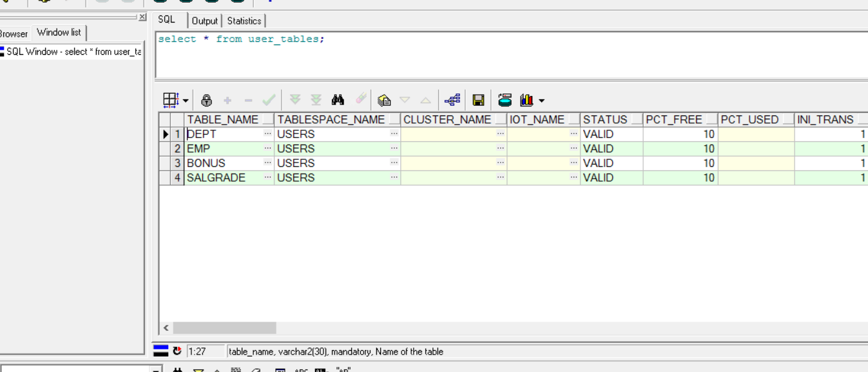Click the horizontal scrollbar thumb
This screenshot has height=372, width=868.
point(224,328)
